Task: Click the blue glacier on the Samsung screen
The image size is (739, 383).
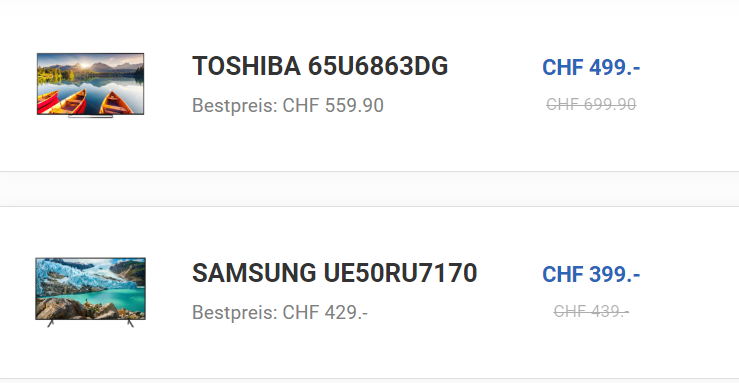Action: point(71,277)
